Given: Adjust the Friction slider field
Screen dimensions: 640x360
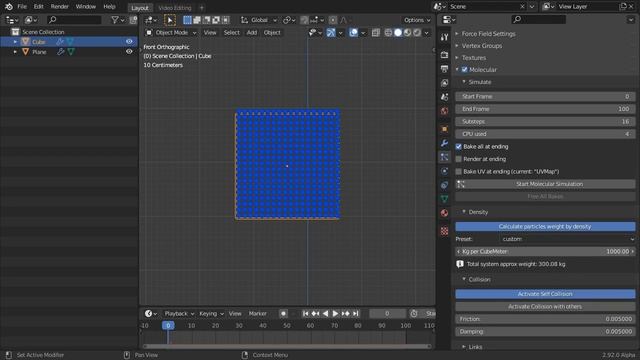Looking at the screenshot, I should 545,319.
